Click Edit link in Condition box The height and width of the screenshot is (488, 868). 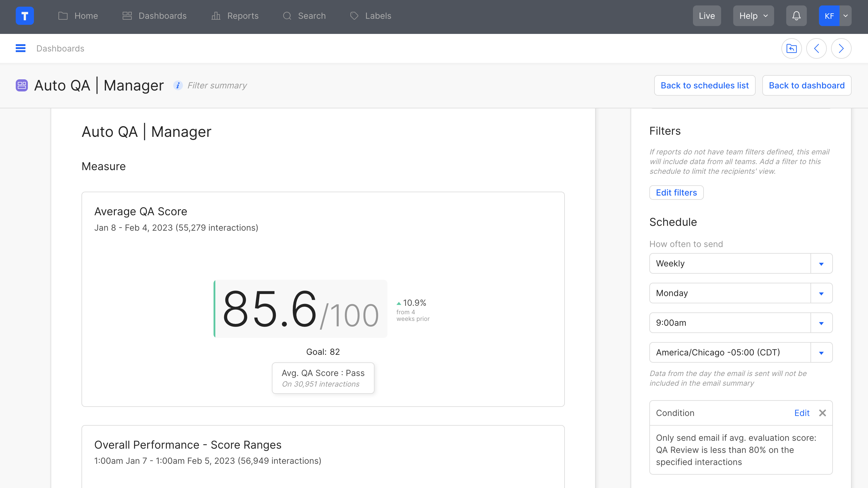click(x=802, y=413)
